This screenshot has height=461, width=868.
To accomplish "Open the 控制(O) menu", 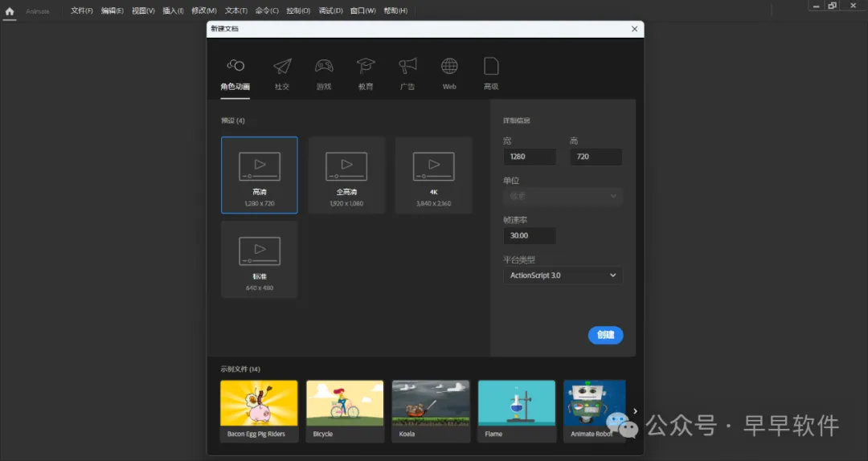I will (298, 10).
